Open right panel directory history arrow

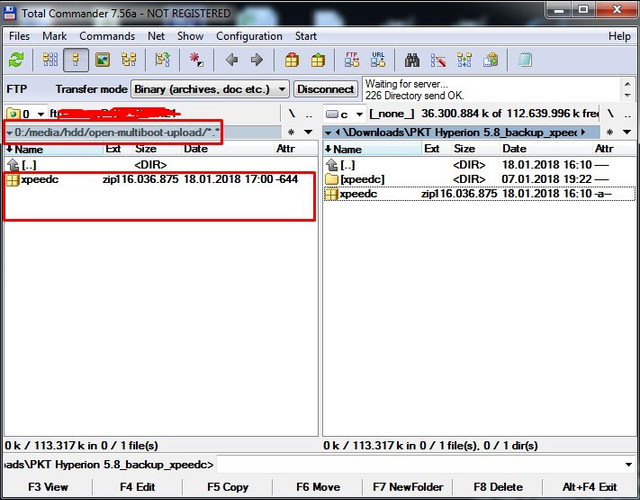click(627, 132)
